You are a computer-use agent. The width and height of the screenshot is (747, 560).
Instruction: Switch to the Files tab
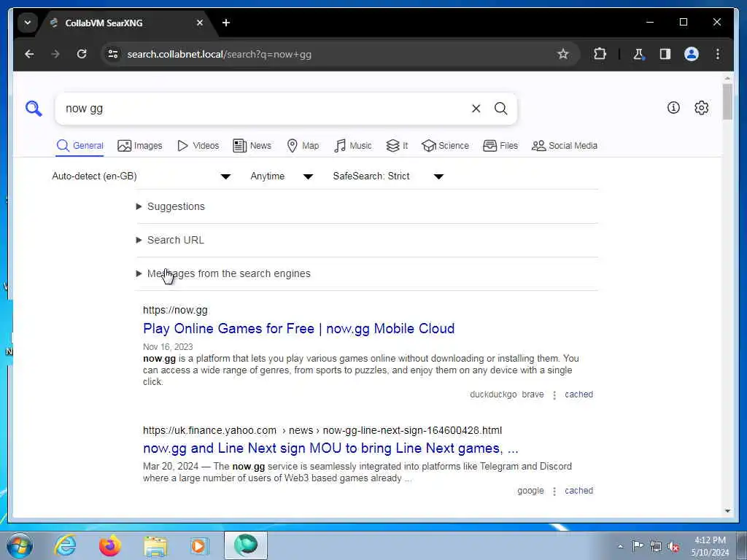(x=500, y=146)
